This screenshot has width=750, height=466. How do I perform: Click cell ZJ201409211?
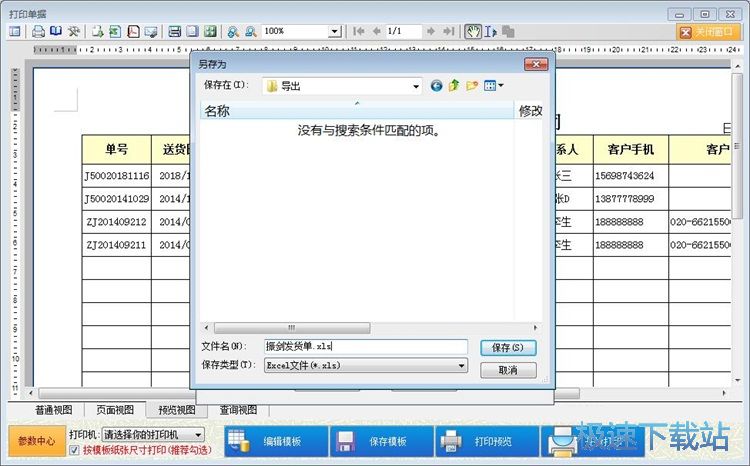(x=117, y=244)
